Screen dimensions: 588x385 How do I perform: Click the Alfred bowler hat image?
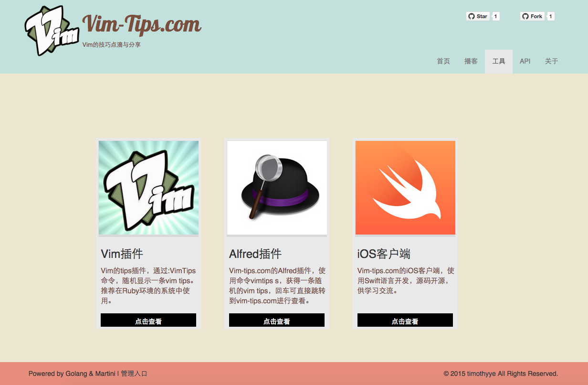[277, 188]
